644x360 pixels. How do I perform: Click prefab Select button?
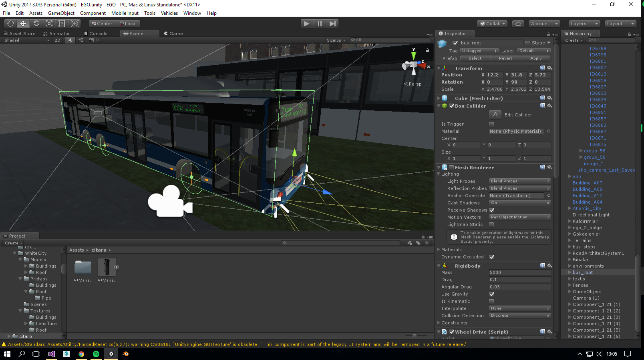[475, 58]
